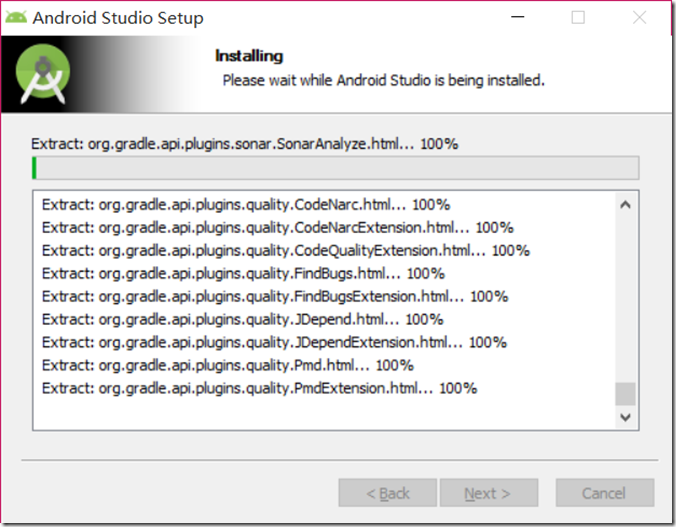Screen dimensions: 676x527
Task: Go back with the < Back button
Action: coord(388,493)
